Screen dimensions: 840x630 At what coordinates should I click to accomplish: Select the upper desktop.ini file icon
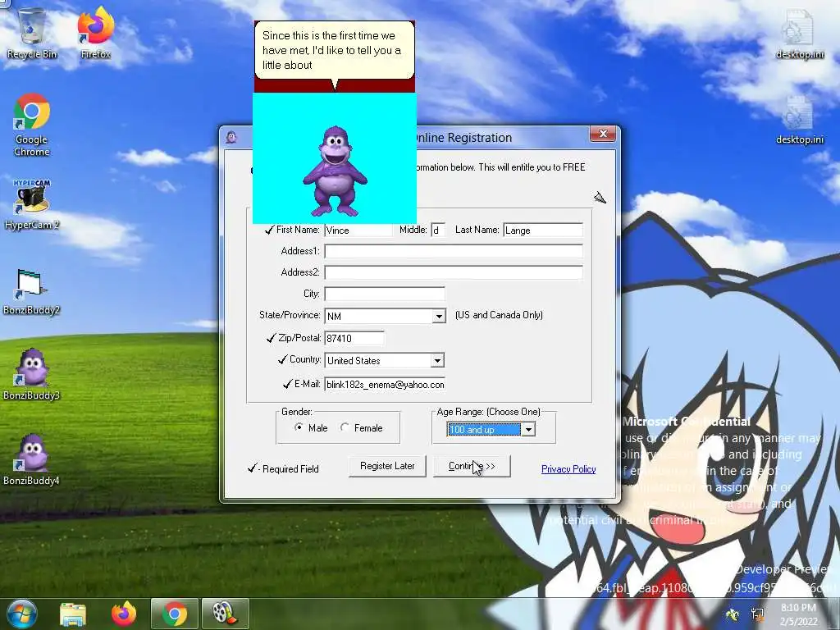(x=800, y=33)
